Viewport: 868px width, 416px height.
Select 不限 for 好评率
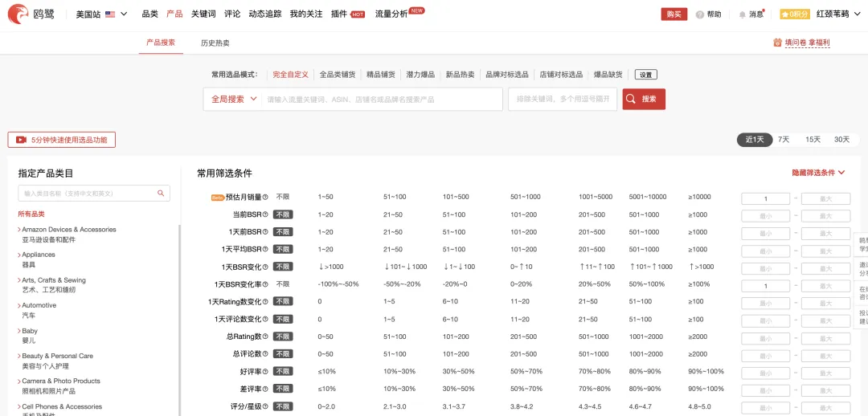283,371
